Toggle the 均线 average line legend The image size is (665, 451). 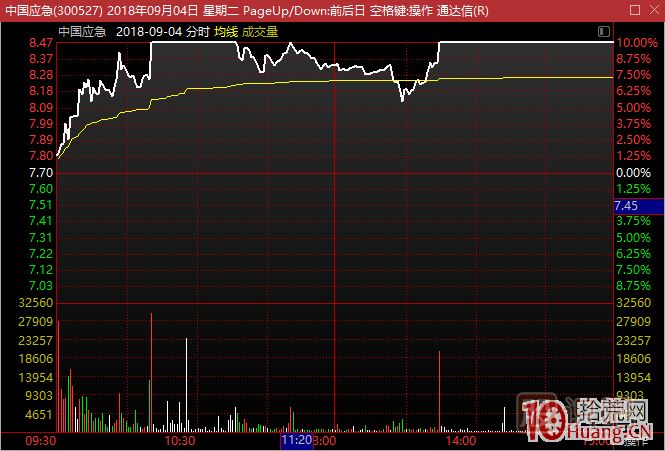[x=226, y=32]
